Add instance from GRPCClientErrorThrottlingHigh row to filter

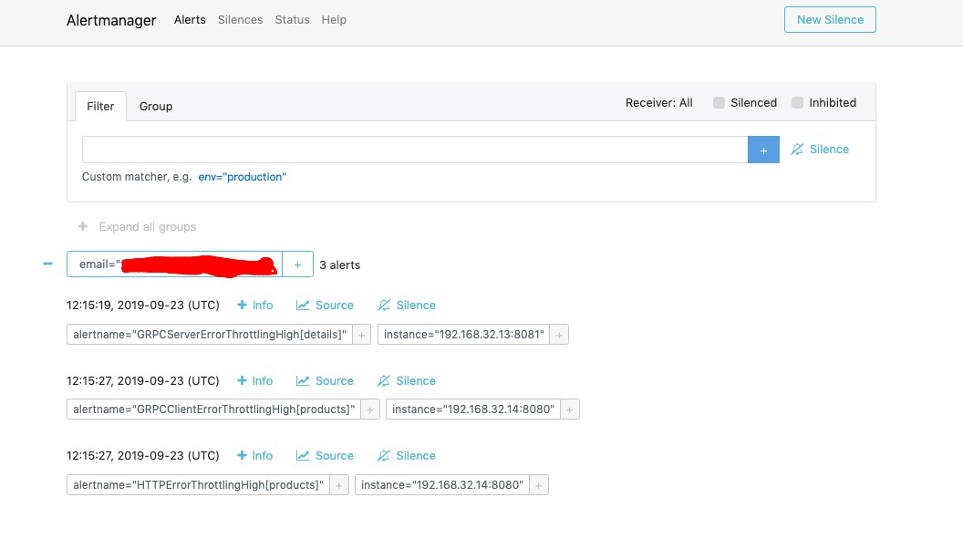[570, 410]
